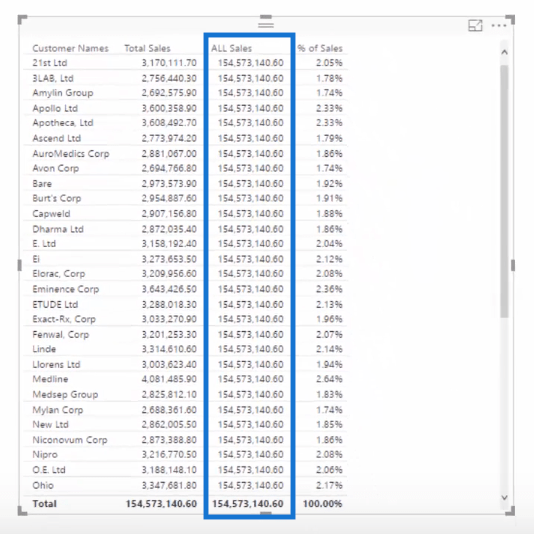Click ETUDE Ltd customer name
Screen dimensions: 534x534
click(55, 304)
